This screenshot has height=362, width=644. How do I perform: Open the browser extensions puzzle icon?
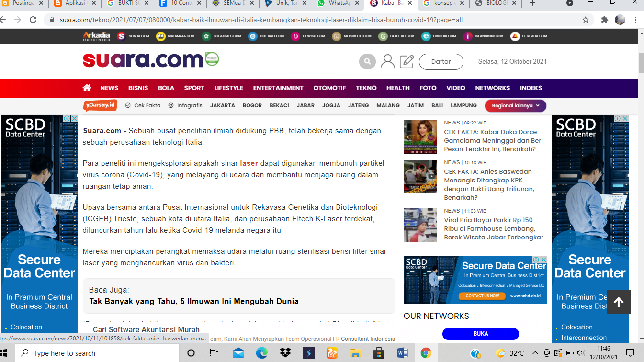click(x=604, y=20)
